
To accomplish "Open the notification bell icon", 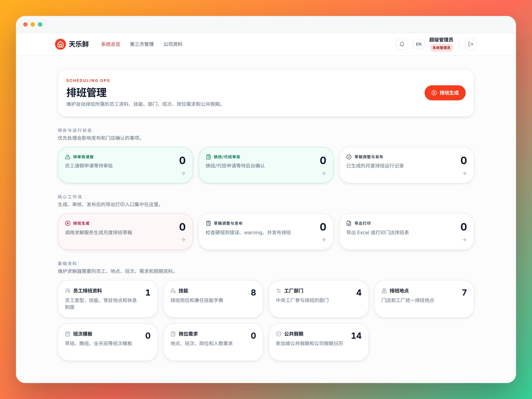I will coord(402,44).
